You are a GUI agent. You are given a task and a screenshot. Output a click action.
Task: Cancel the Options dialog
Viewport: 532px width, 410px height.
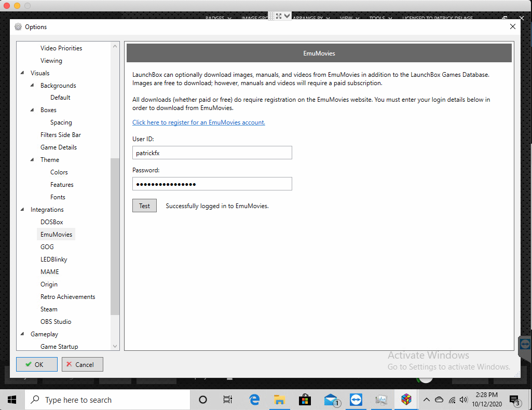[x=83, y=364]
